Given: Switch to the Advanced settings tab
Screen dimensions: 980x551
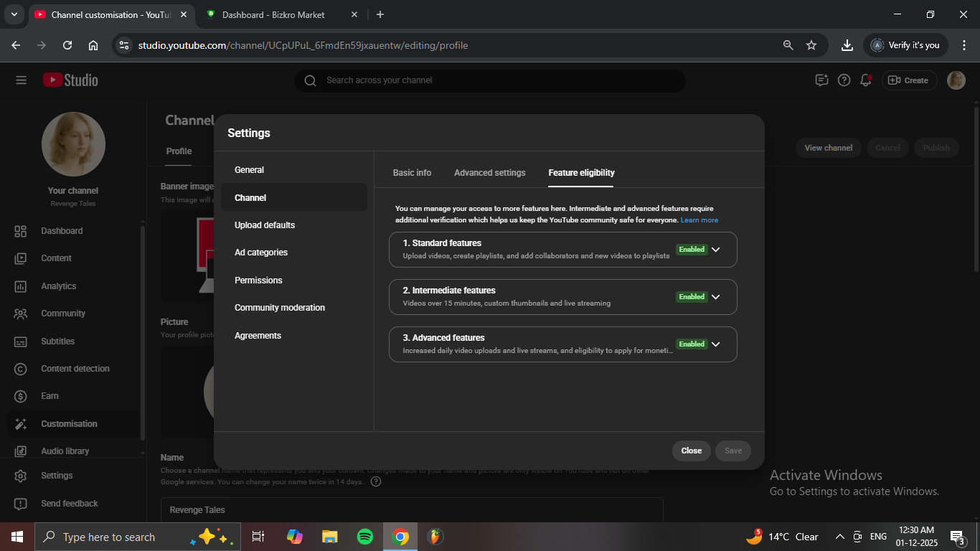Looking at the screenshot, I should click(x=489, y=173).
